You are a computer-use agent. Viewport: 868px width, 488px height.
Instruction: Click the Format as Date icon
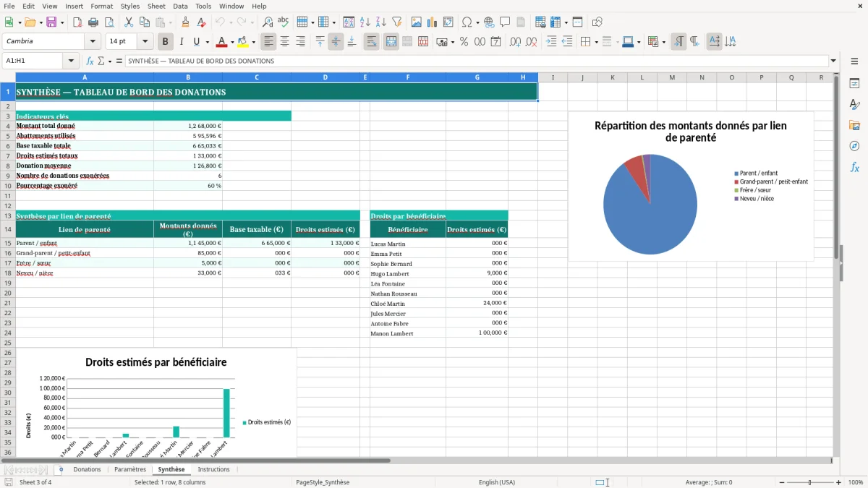[x=495, y=42]
